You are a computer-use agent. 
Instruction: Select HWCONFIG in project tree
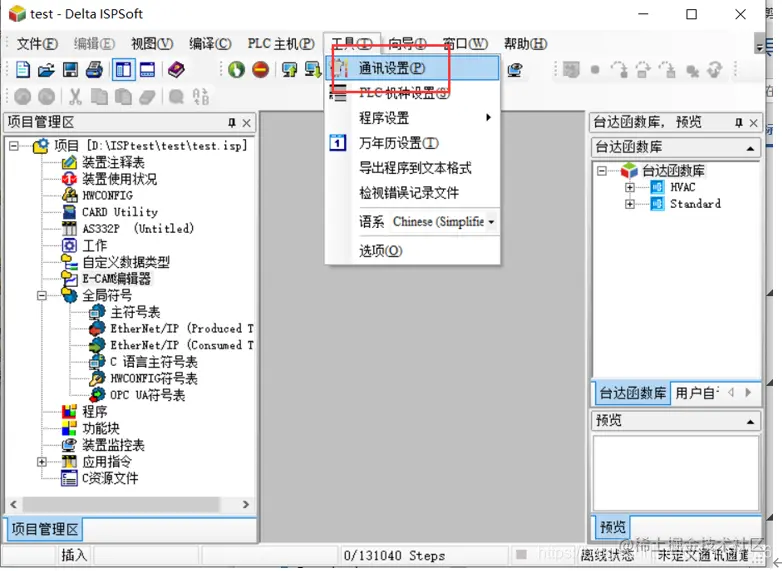point(107,195)
